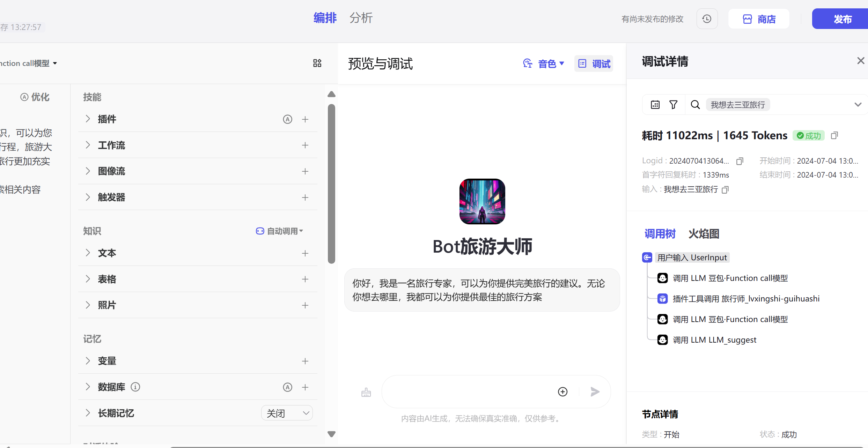Click the version history clock icon
Image resolution: width=868 pixels, height=448 pixels.
(x=707, y=19)
